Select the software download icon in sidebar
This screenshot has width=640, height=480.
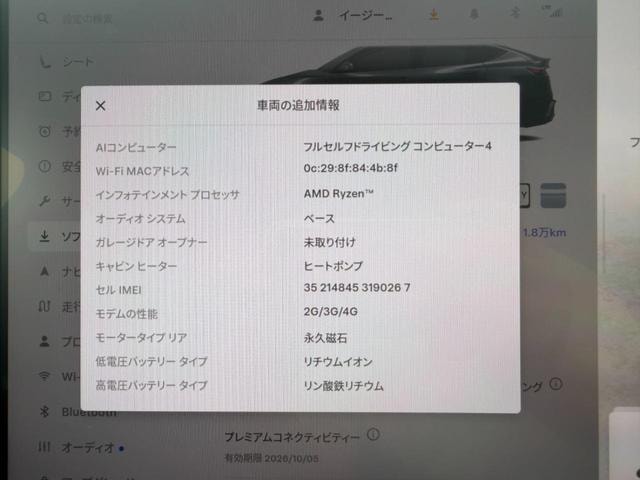(44, 236)
